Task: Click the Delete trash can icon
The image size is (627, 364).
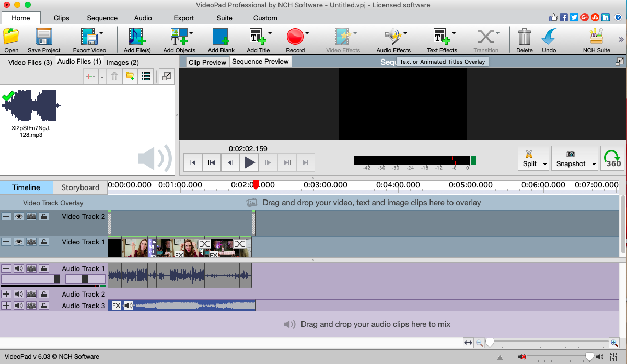Action: click(524, 37)
